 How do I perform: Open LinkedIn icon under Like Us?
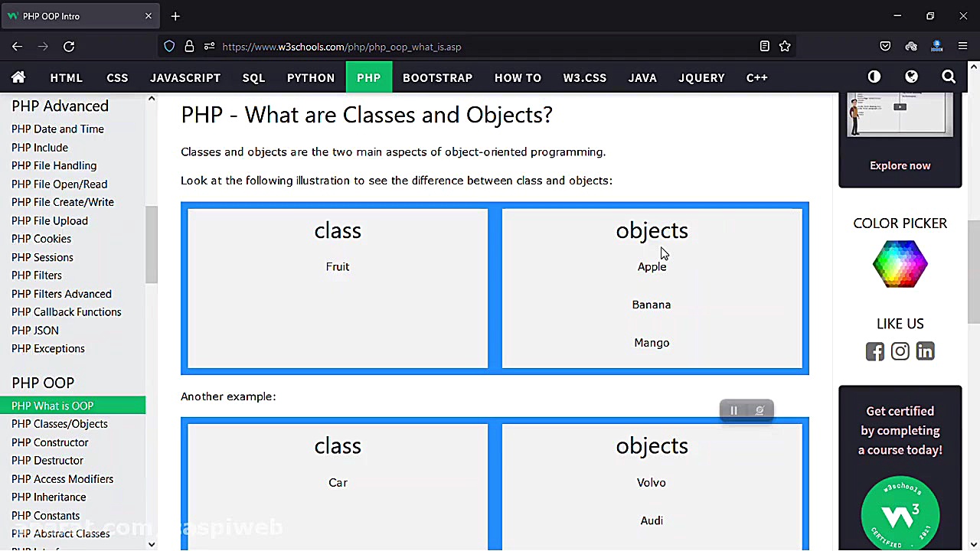click(925, 351)
